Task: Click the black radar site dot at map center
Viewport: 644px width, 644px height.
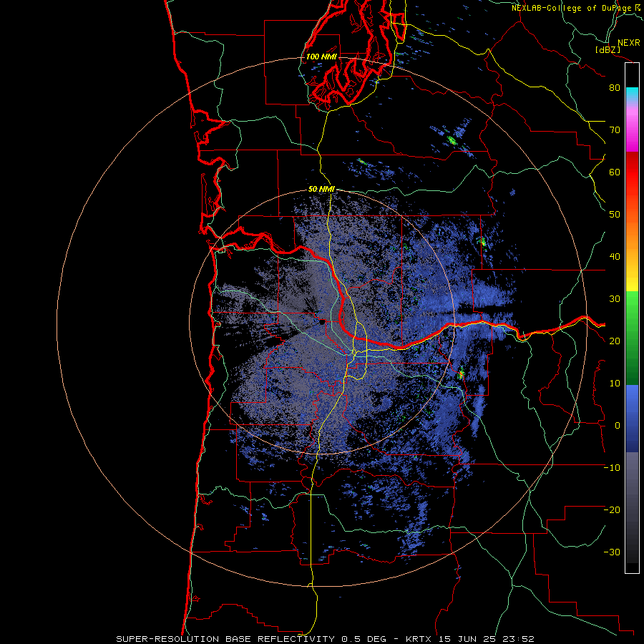Action: [322, 323]
